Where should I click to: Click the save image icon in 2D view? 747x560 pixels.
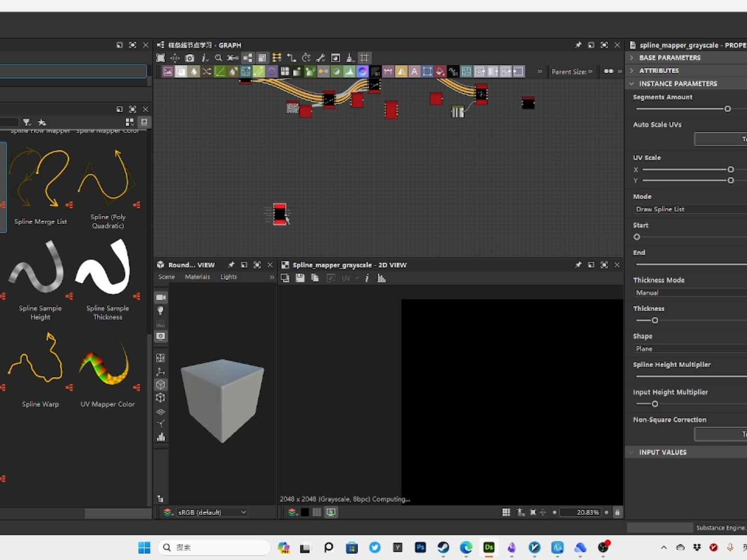tap(300, 278)
